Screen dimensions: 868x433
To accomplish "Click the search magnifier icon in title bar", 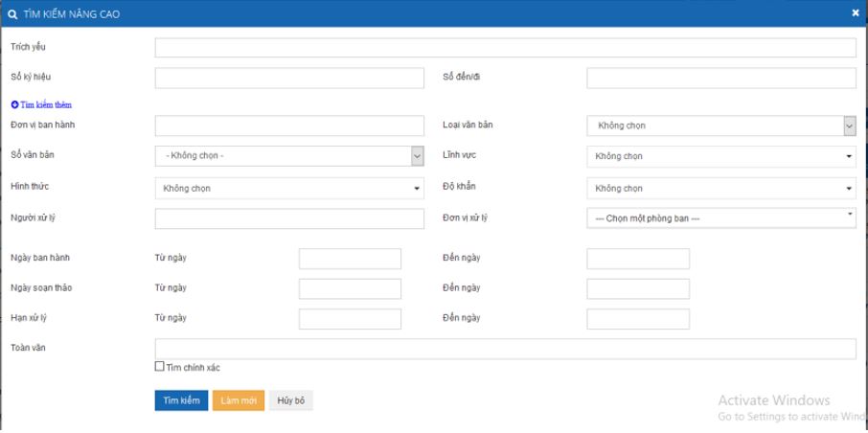I will tap(12, 13).
